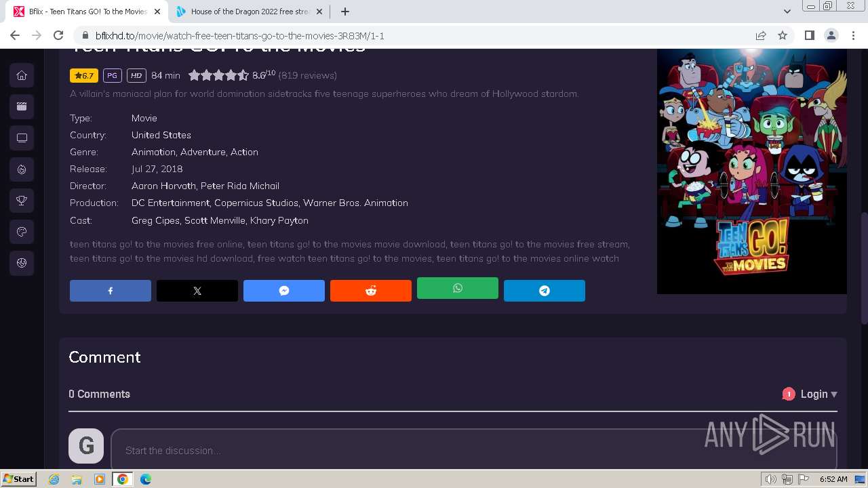Switch to House of the Dragon tab

click(250, 12)
